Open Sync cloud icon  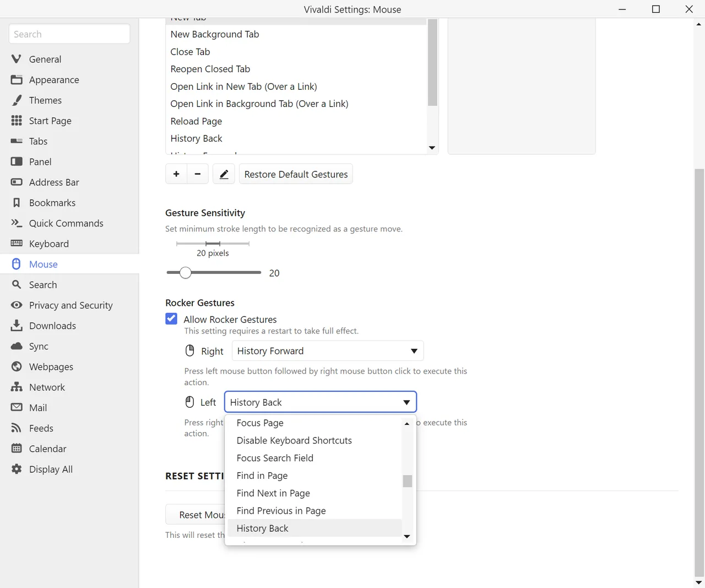tap(17, 346)
